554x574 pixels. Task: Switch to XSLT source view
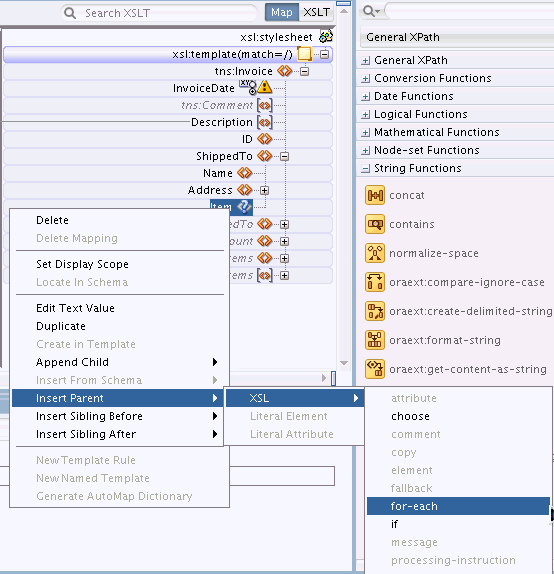(316, 12)
